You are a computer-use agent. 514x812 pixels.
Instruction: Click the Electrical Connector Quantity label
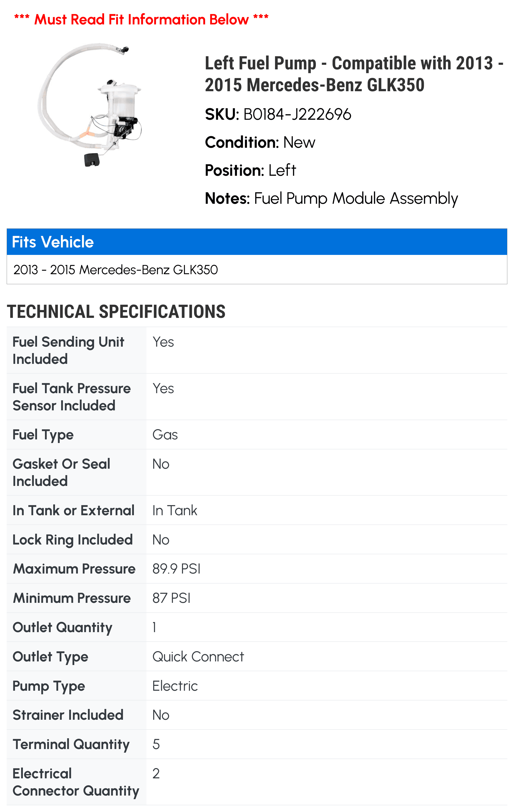tap(76, 782)
